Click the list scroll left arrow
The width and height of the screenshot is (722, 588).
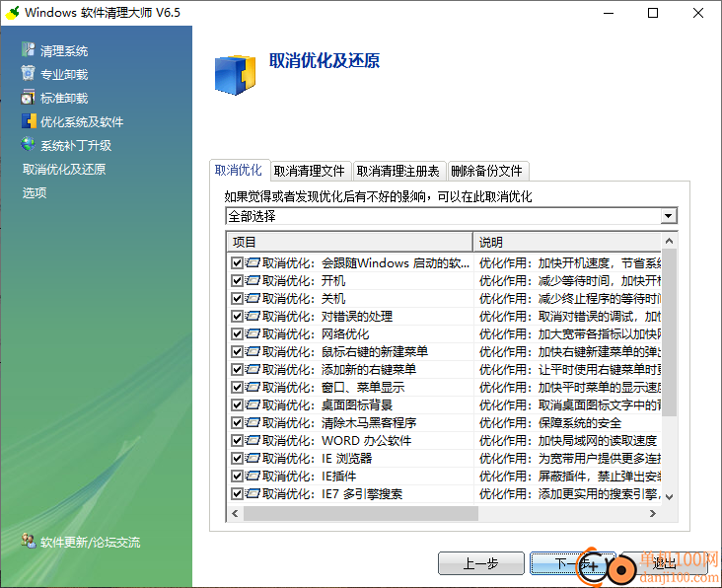(235, 513)
